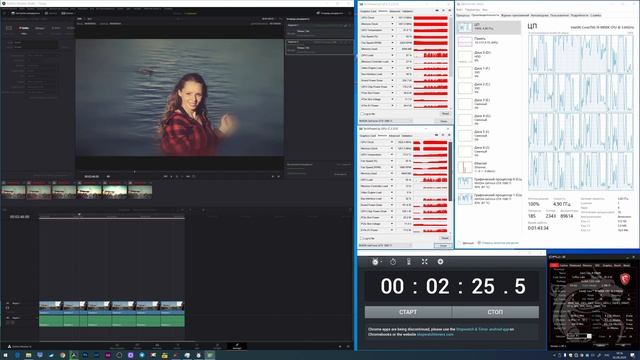Click the hourglass icon in stopwatch toolbar

coord(409,262)
